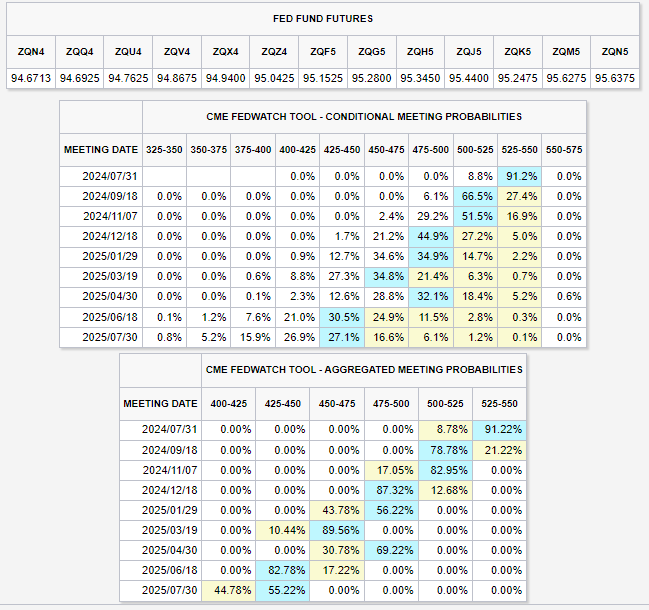Click Meeting Date header in aggregated table
The width and height of the screenshot is (649, 610).
[160, 403]
